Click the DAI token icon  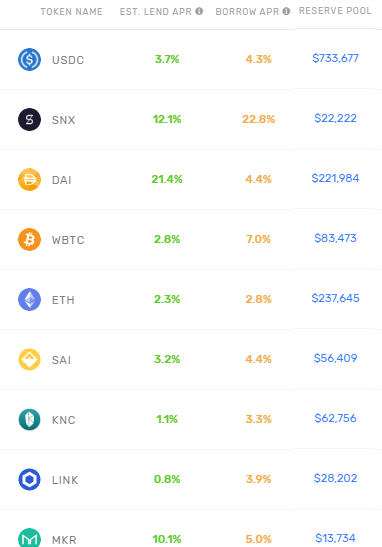[x=29, y=179]
